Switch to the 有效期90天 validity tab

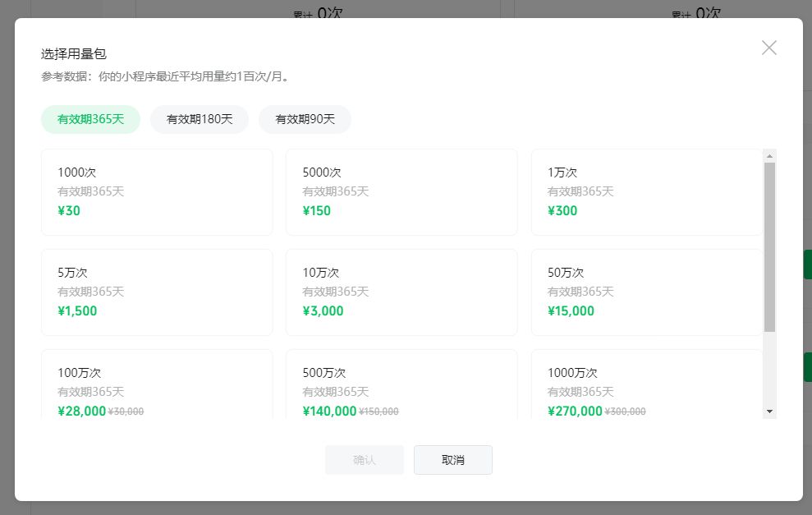coord(305,119)
